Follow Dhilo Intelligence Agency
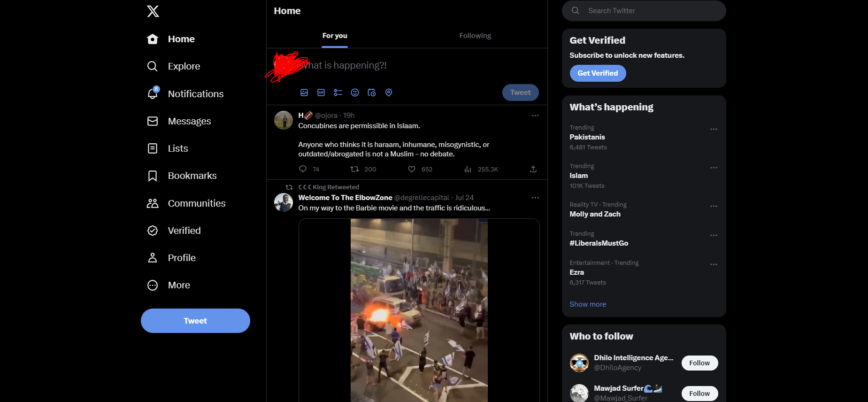The width and height of the screenshot is (868, 402). pyautogui.click(x=699, y=363)
